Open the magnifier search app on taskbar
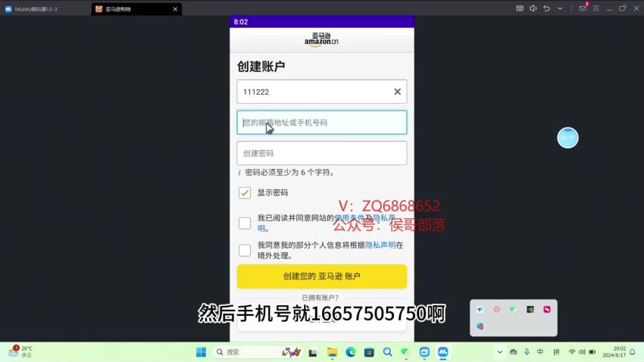 point(387,352)
